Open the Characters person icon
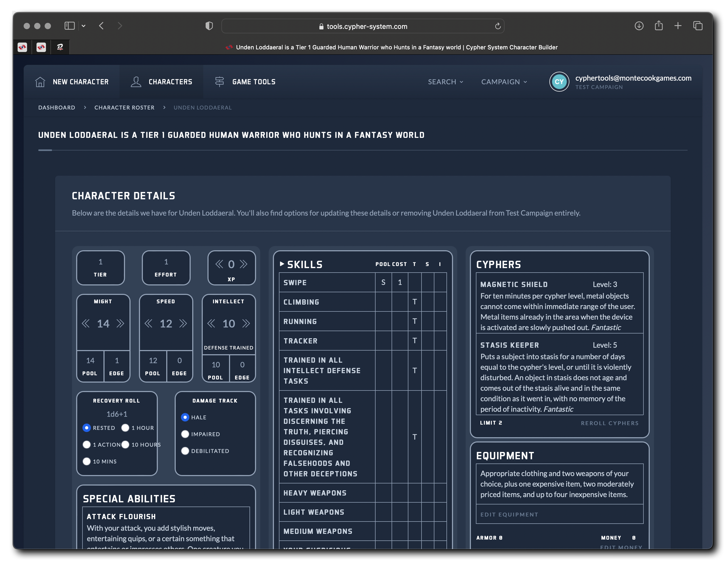 [x=136, y=82]
